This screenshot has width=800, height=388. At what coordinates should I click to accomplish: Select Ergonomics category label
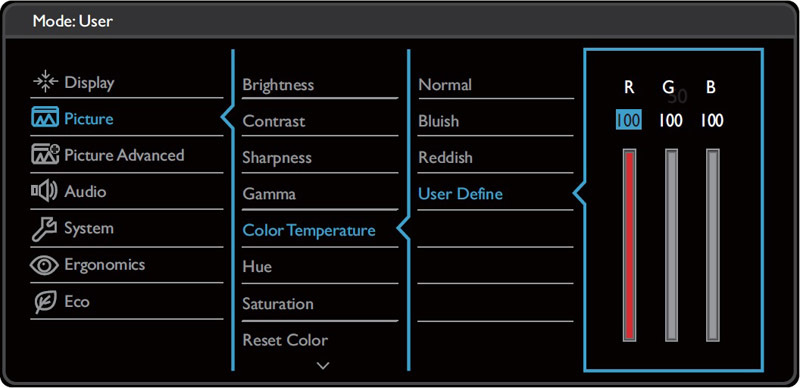coord(105,265)
